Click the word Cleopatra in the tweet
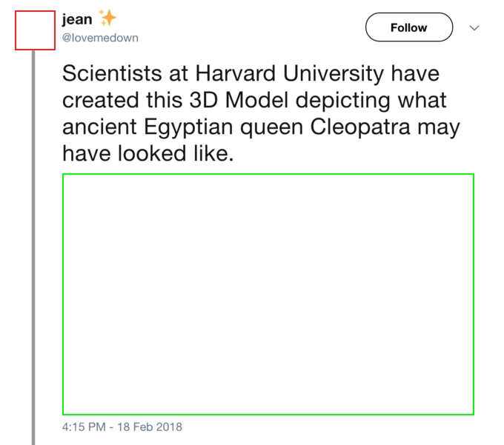Screen dimensions: 504x445 (360, 127)
